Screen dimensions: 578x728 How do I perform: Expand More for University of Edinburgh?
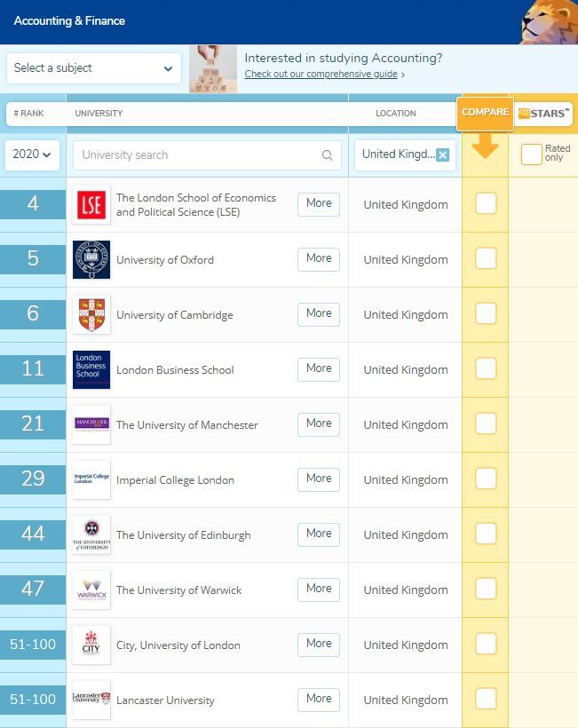click(319, 534)
